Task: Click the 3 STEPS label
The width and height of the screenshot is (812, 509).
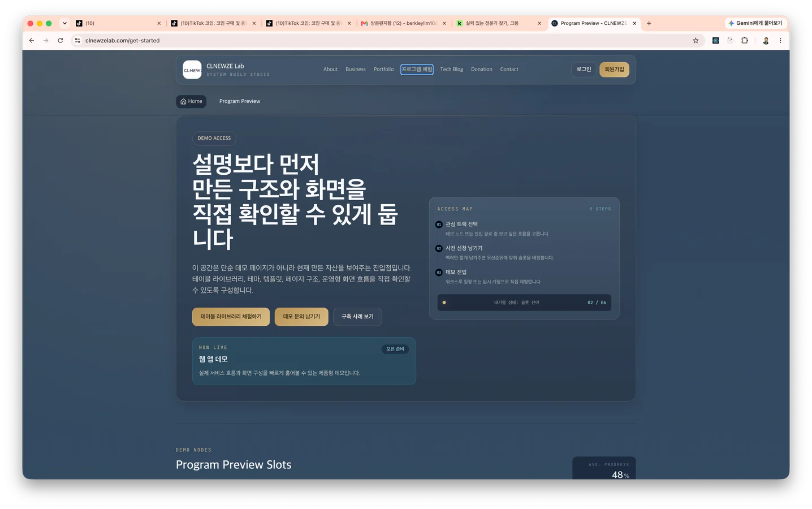Action: point(600,209)
